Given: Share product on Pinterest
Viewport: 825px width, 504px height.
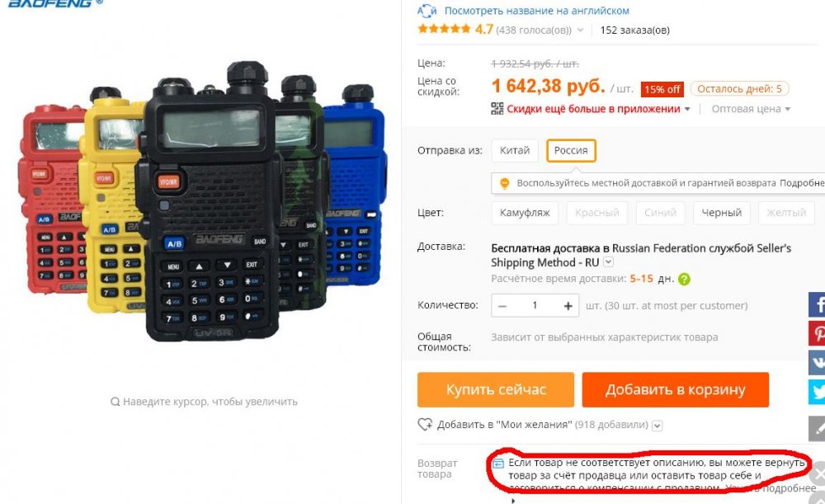Looking at the screenshot, I should [x=817, y=333].
